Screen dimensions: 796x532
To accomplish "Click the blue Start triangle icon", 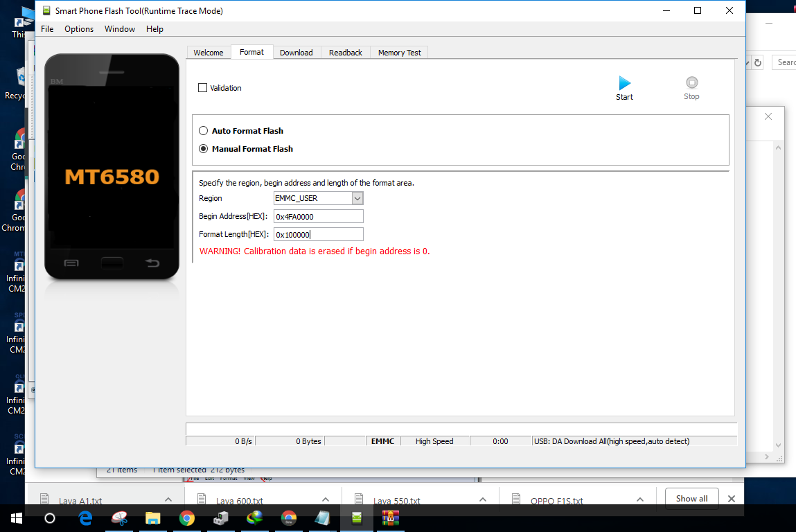I will (x=623, y=81).
